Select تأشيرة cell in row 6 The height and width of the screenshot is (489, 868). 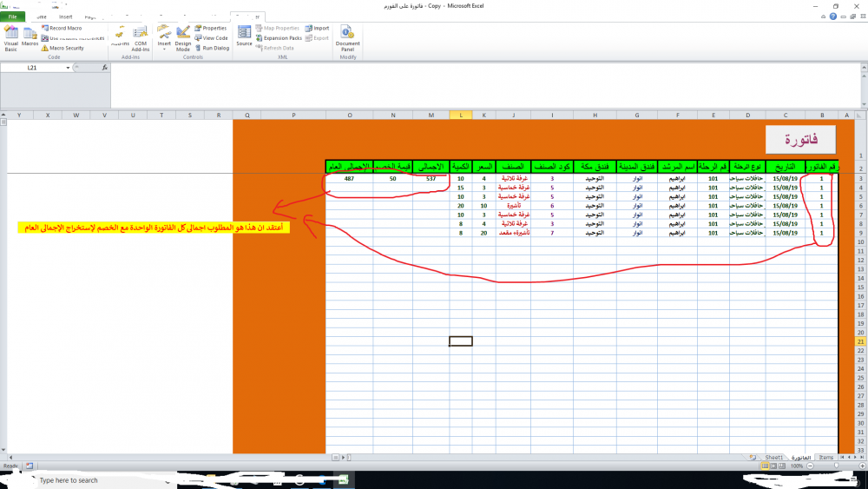(x=513, y=206)
